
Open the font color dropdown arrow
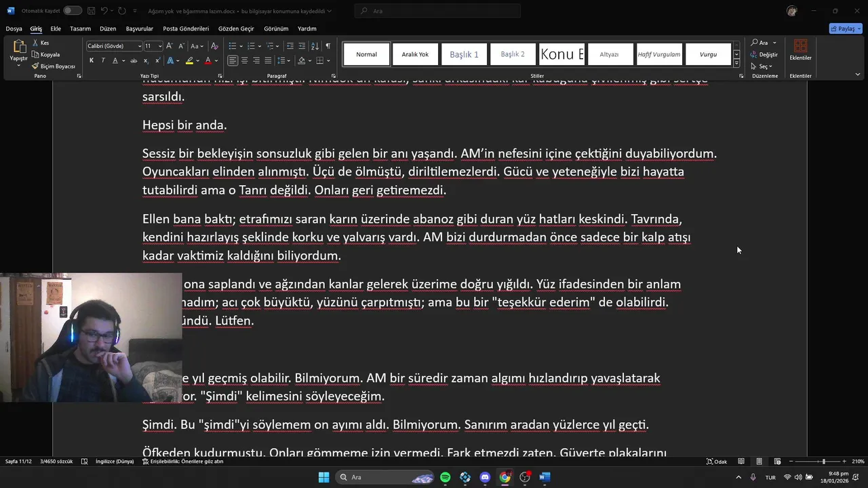click(x=216, y=60)
